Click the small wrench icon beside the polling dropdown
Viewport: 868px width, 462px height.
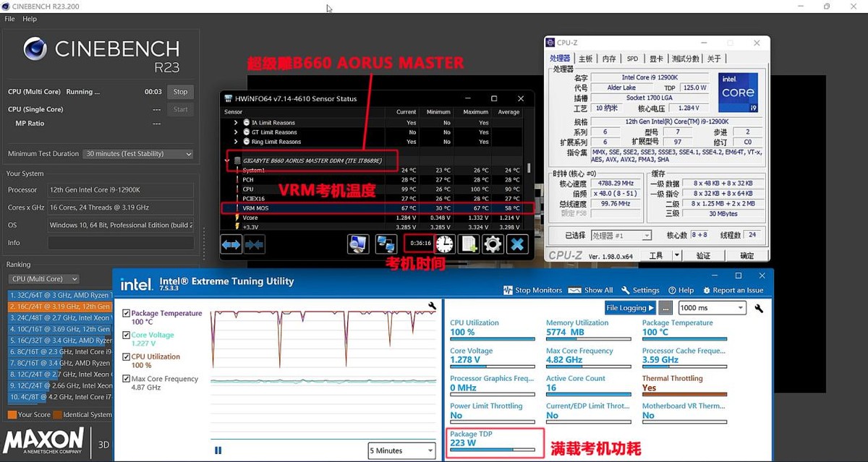758,307
